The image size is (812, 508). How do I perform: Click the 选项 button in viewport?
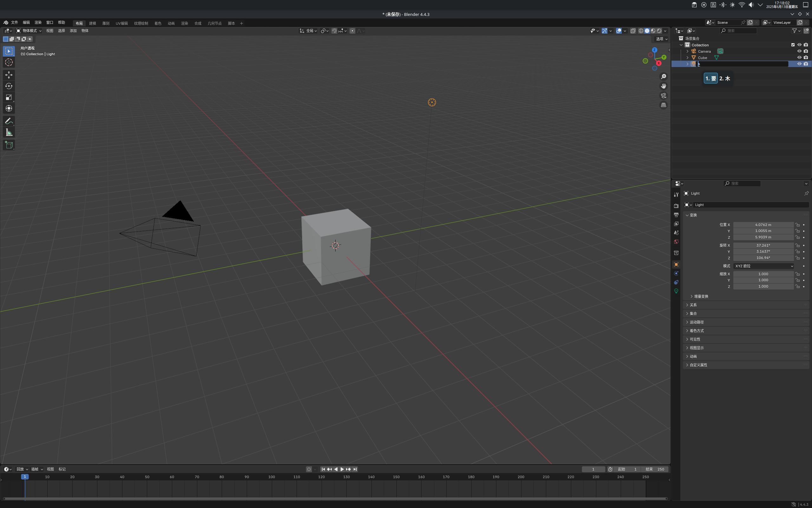pyautogui.click(x=661, y=39)
